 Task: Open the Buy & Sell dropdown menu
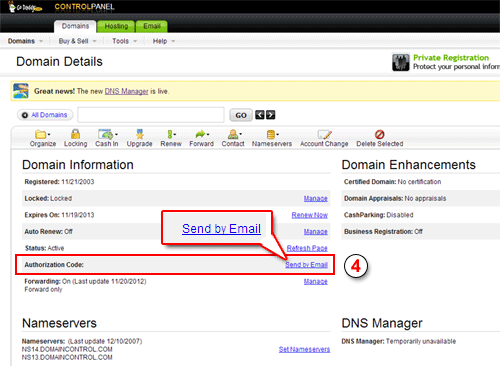pyautogui.click(x=77, y=41)
